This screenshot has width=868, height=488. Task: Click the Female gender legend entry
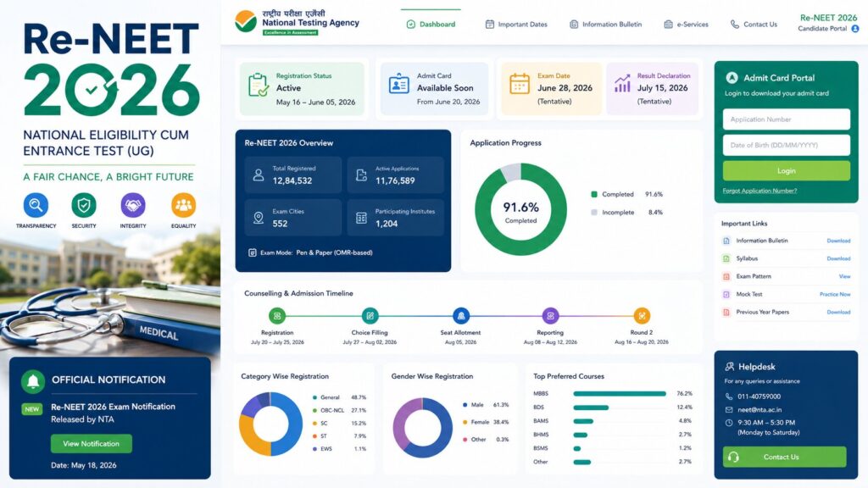click(486, 422)
